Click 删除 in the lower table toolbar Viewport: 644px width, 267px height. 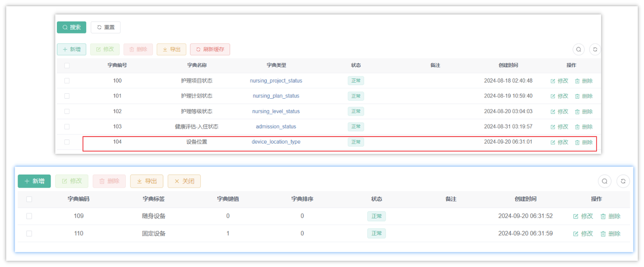click(x=109, y=181)
